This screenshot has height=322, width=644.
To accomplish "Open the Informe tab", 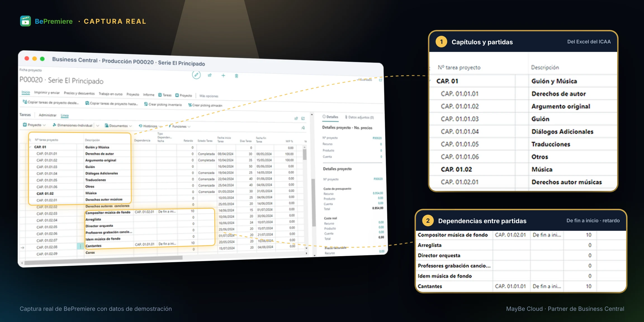I will (x=149, y=94).
